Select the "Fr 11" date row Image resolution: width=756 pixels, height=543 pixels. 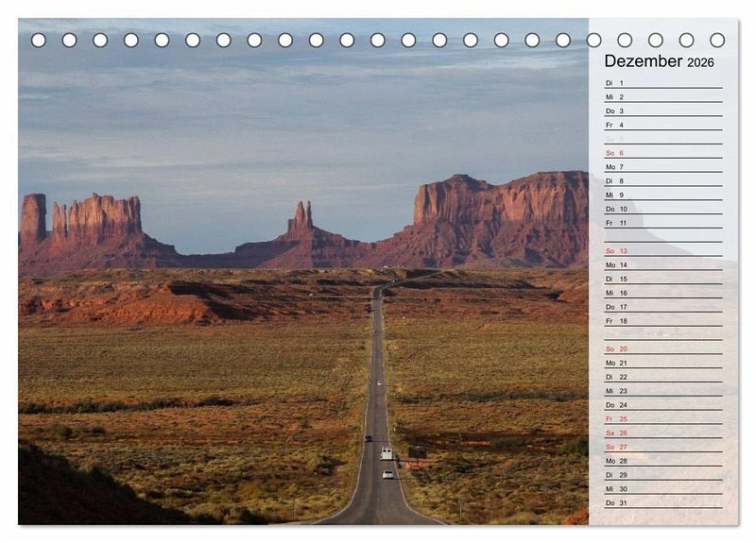[x=663, y=223]
